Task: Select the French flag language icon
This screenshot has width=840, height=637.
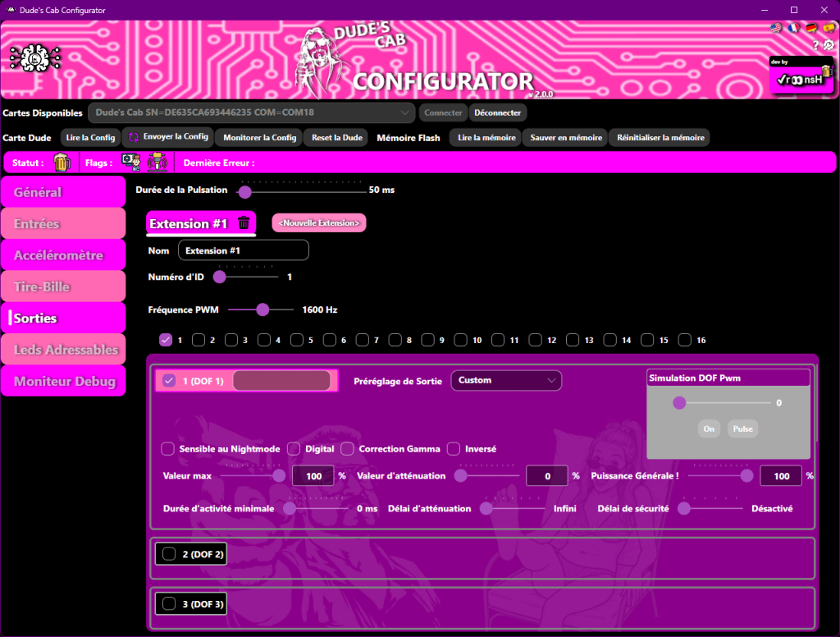Action: [x=793, y=28]
